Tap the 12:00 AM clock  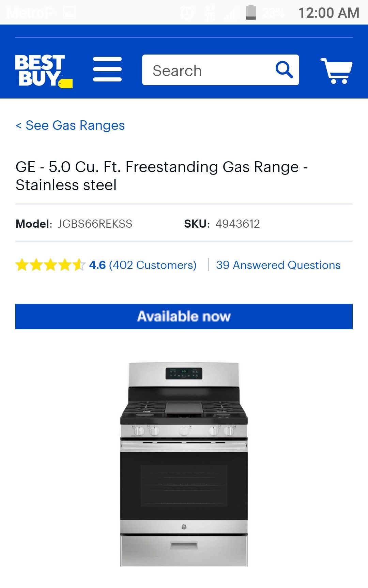coord(328,13)
